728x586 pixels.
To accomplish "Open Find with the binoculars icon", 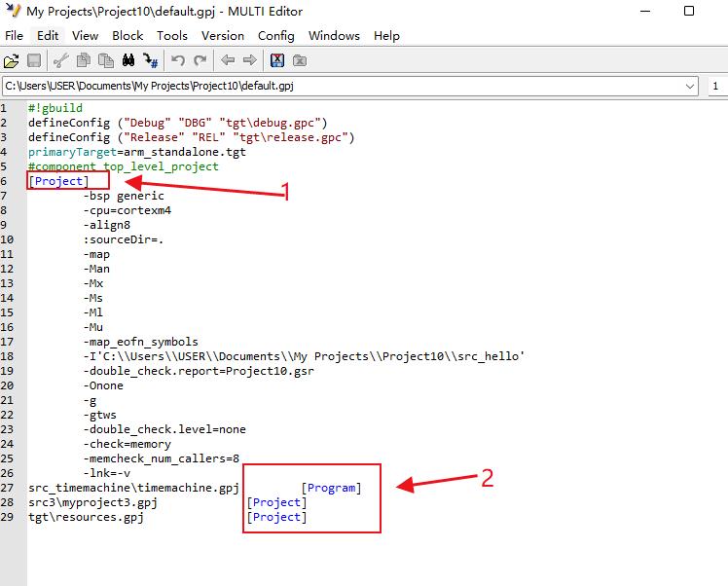I will click(x=127, y=60).
